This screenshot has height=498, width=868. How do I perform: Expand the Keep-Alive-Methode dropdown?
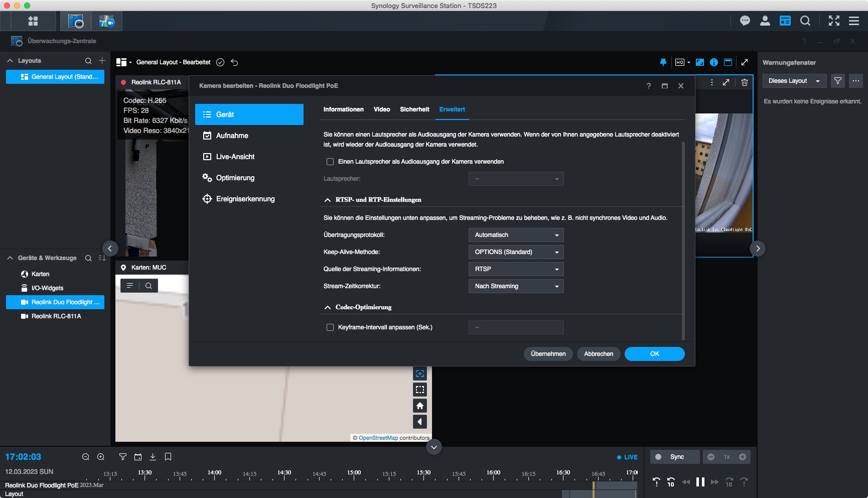click(x=516, y=252)
